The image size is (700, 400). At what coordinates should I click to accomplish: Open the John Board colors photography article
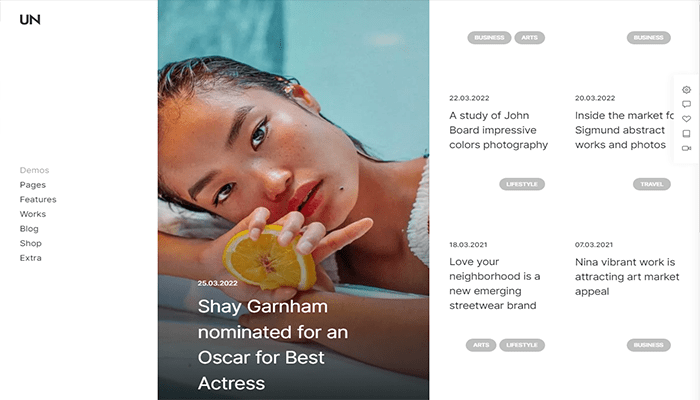coord(498,130)
